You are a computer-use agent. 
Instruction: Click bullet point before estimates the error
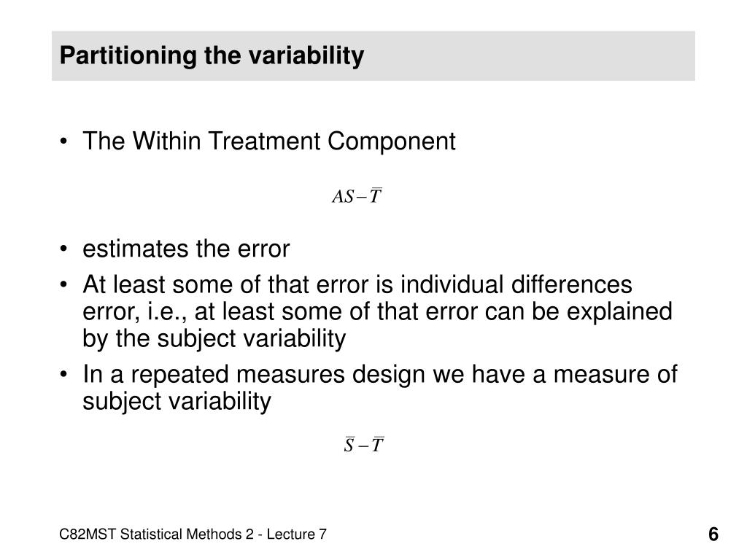pyautogui.click(x=64, y=249)
